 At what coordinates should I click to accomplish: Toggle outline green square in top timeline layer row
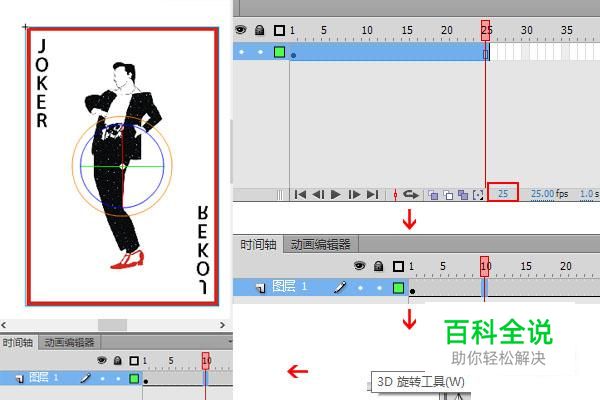[279, 52]
